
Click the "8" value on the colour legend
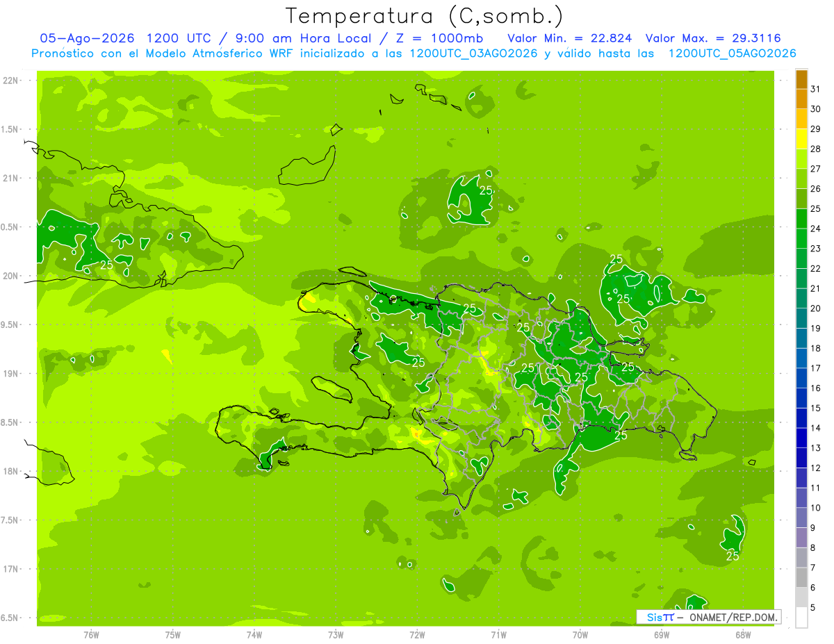813,548
